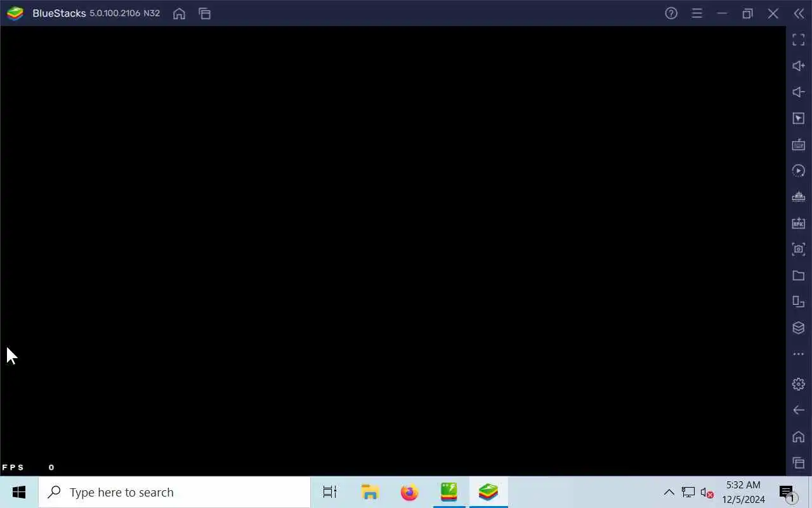Screen dimensions: 812x508
Task: Show hidden system tray icons
Action: pyautogui.click(x=669, y=492)
